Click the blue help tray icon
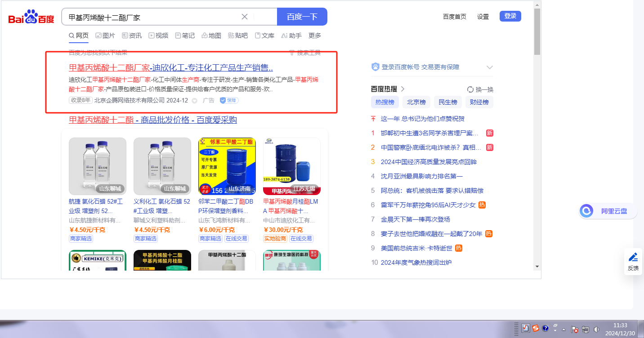This screenshot has width=644, height=338. [546, 329]
